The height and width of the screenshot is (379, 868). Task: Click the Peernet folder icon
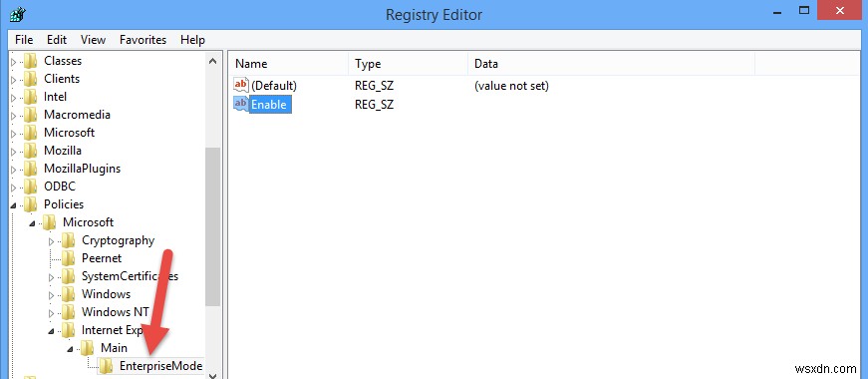pos(68,258)
